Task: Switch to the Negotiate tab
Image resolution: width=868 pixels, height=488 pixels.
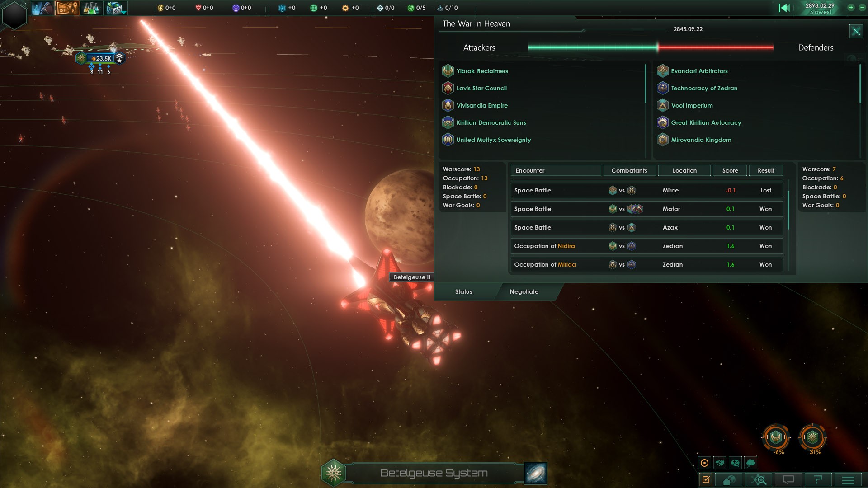Action: (x=524, y=291)
